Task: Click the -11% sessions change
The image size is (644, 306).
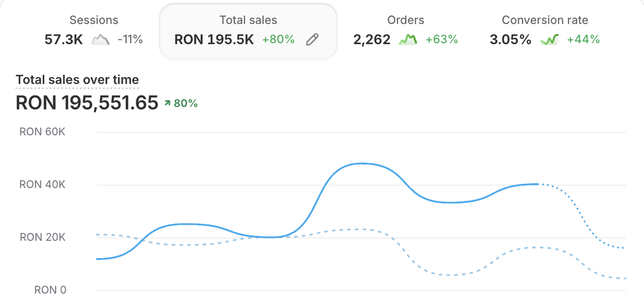Action: (130, 40)
